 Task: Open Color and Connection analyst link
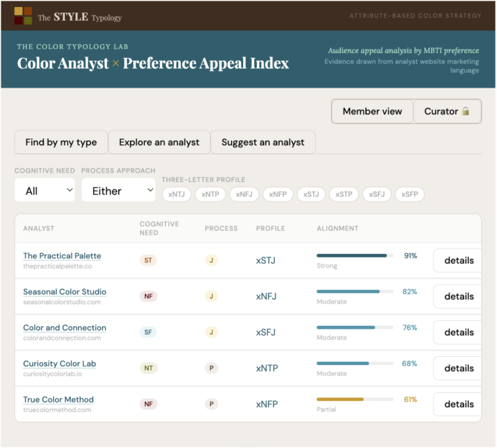pos(65,327)
